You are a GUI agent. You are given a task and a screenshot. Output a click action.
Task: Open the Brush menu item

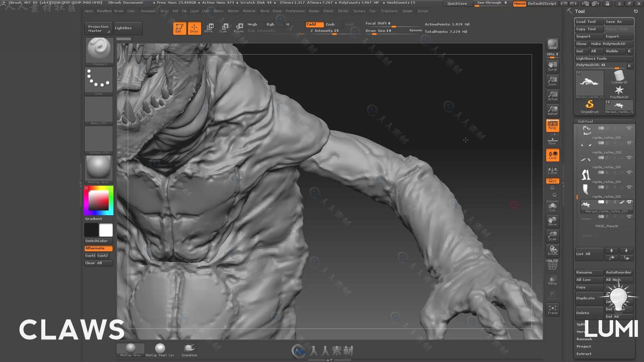(x=119, y=11)
